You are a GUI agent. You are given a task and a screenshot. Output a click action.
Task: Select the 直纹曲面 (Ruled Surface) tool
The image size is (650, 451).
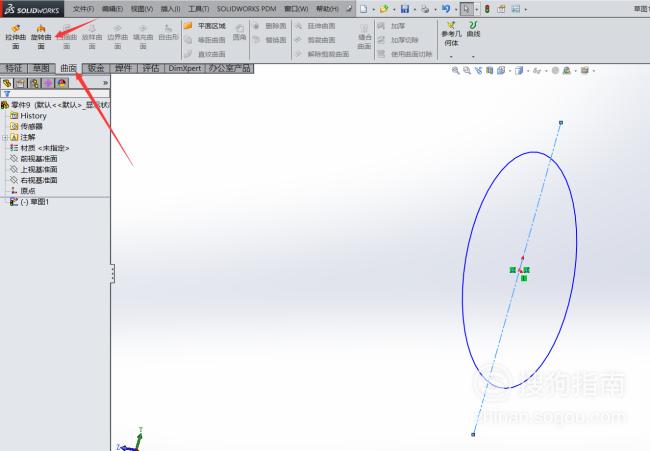(x=205, y=54)
